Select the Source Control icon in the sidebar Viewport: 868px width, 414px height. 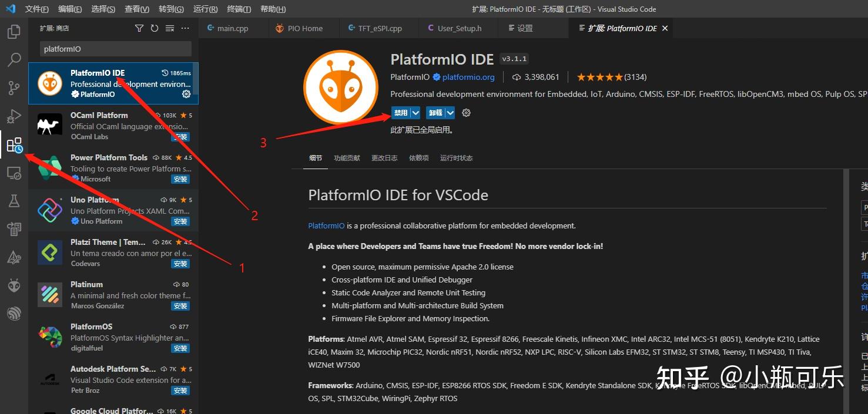[14, 87]
